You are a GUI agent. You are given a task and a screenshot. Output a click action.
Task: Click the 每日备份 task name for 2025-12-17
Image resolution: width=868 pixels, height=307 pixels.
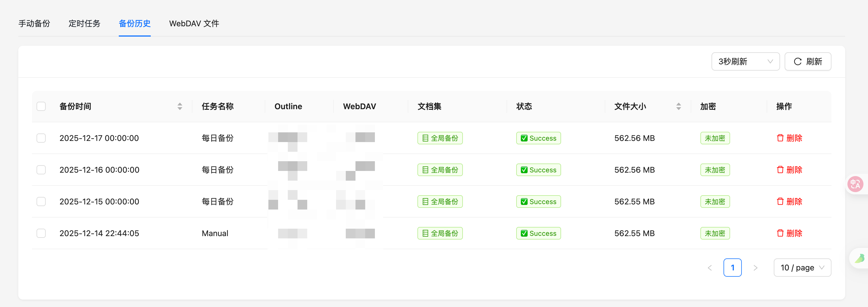coord(217,138)
